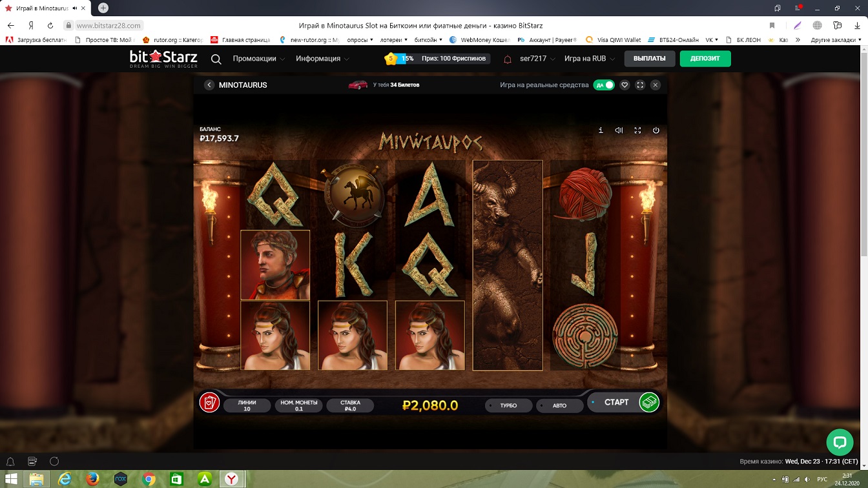Open the notifications bell in the BitStarz header
Screen dimensions: 868x488
coord(508,59)
